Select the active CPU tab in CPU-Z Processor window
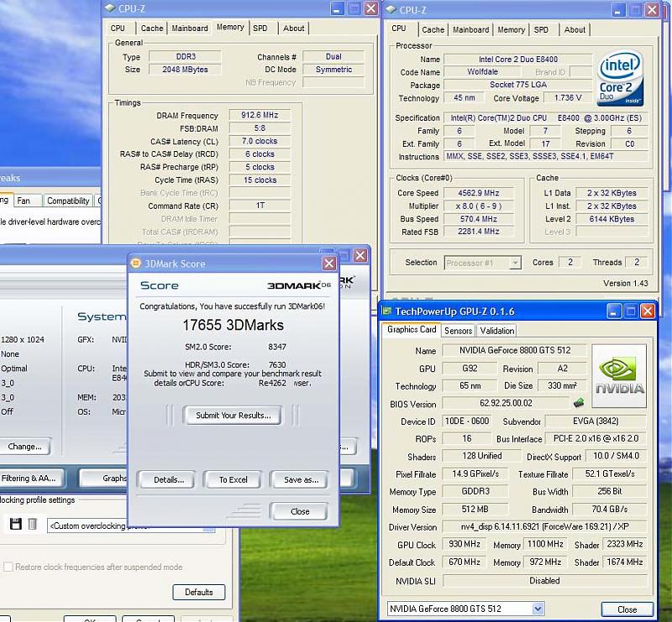Image resolution: width=672 pixels, height=622 pixels. tap(399, 29)
